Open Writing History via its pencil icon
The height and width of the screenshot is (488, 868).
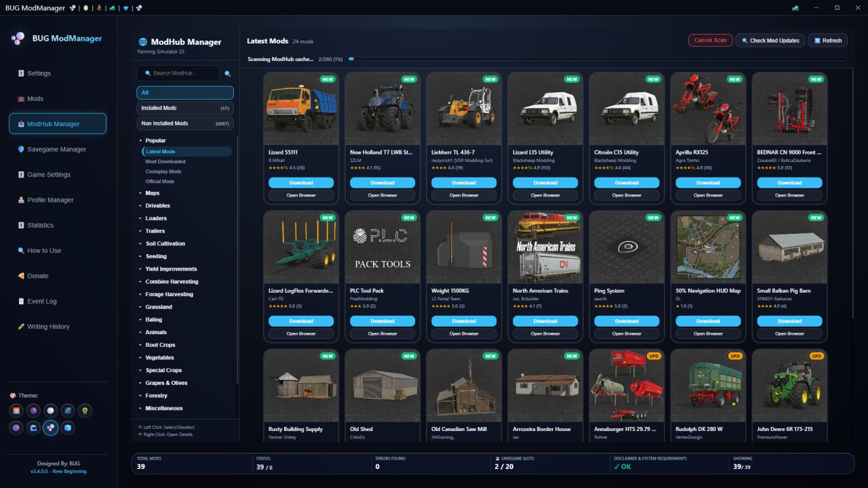[21, 327]
